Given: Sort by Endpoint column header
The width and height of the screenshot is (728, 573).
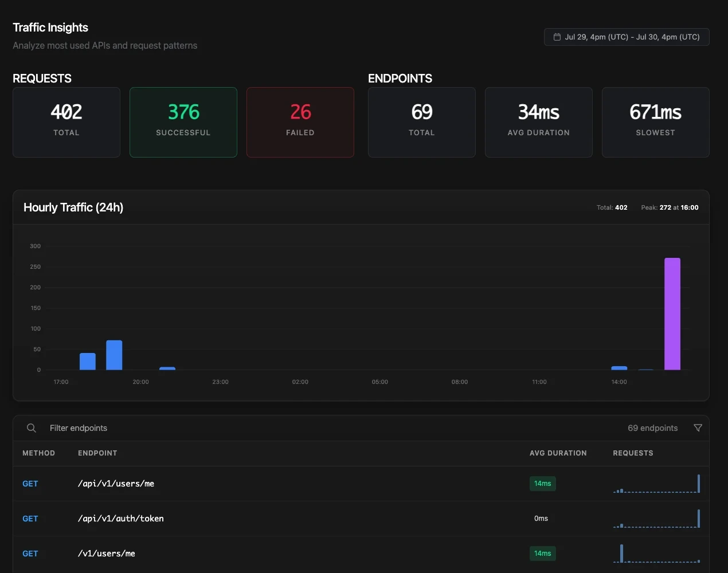Looking at the screenshot, I should click(x=97, y=453).
